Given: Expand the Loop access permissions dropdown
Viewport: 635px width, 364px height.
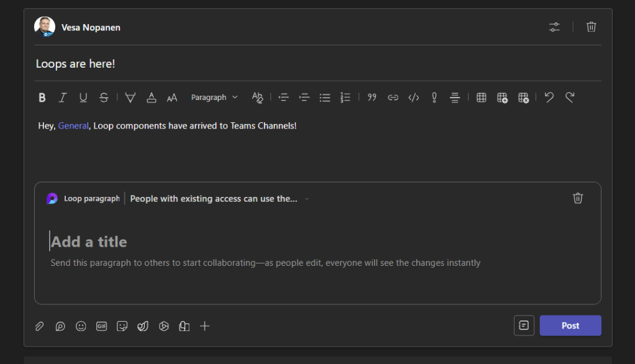Looking at the screenshot, I should 306,199.
